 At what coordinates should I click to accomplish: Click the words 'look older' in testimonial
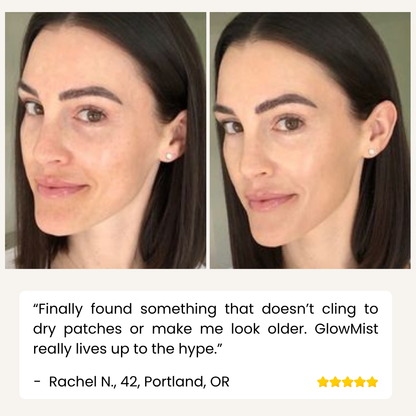coord(269,329)
